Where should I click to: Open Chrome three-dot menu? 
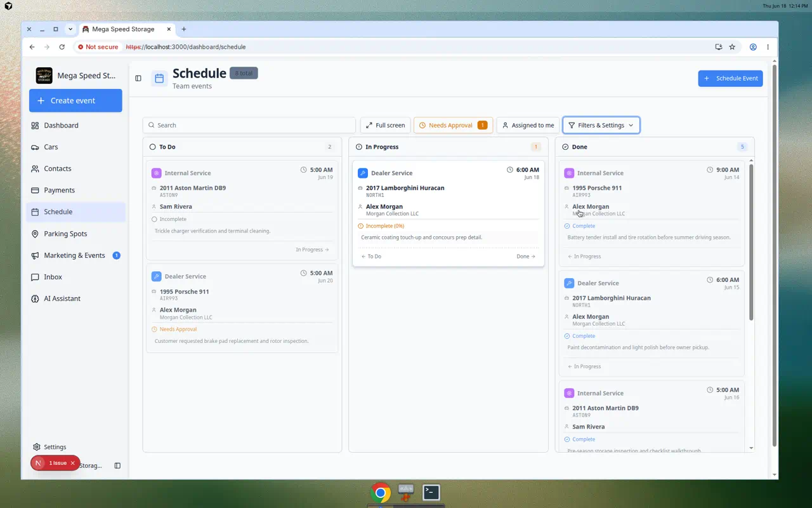(x=768, y=47)
